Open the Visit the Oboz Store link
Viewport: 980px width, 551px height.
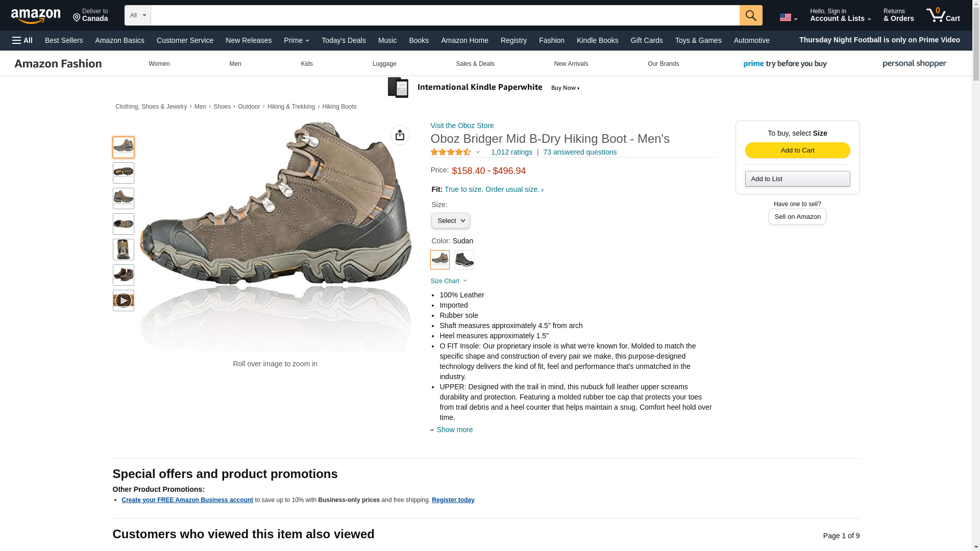462,126
